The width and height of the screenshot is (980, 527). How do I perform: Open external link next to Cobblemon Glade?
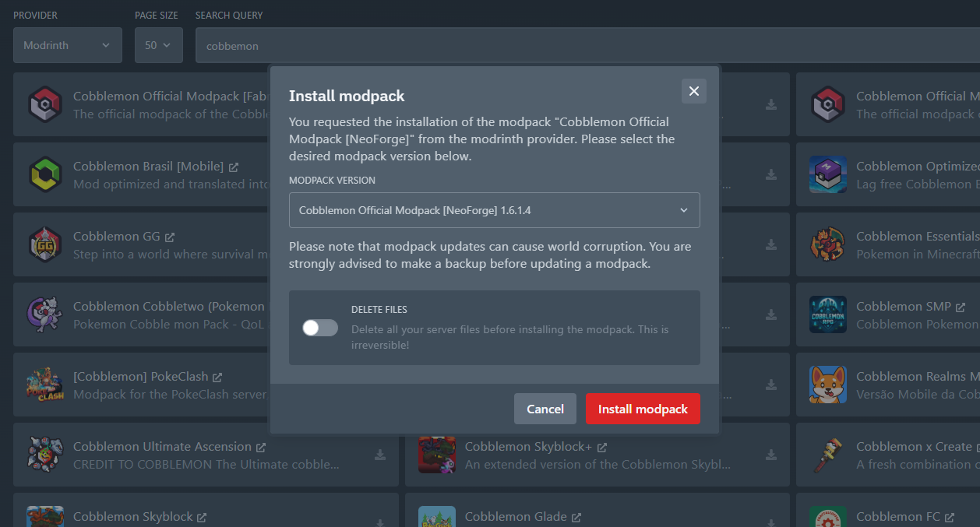click(576, 517)
